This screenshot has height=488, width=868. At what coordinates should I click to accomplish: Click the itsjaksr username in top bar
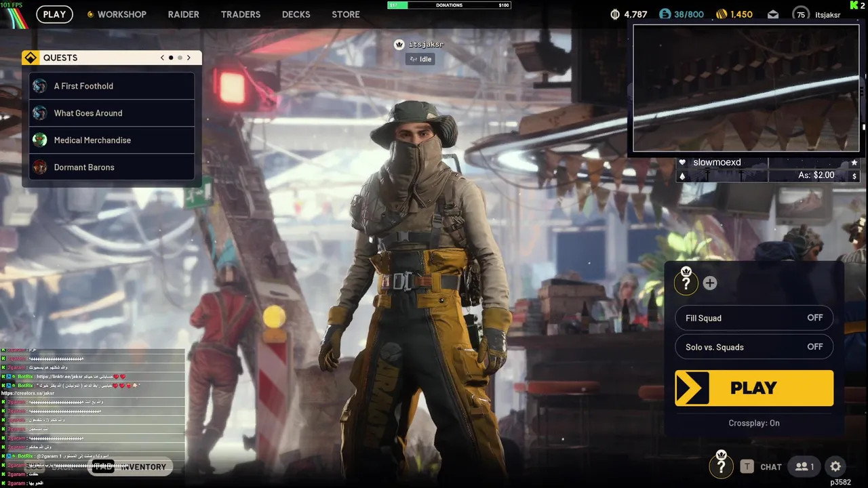pyautogui.click(x=828, y=14)
